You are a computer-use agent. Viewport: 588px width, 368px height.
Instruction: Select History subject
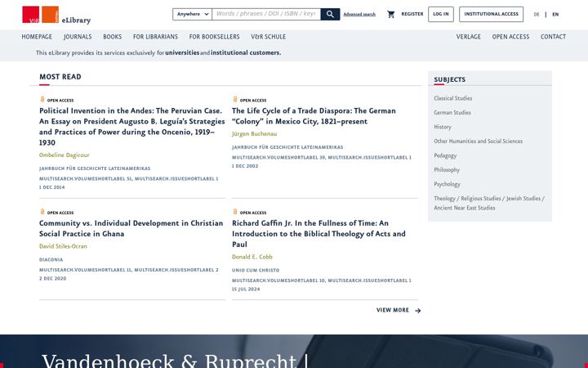[x=443, y=127]
